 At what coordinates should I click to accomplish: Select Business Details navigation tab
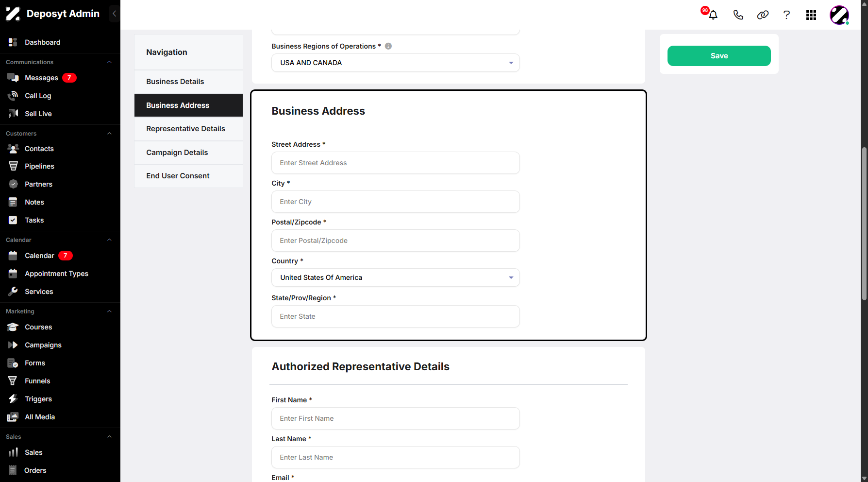(188, 82)
